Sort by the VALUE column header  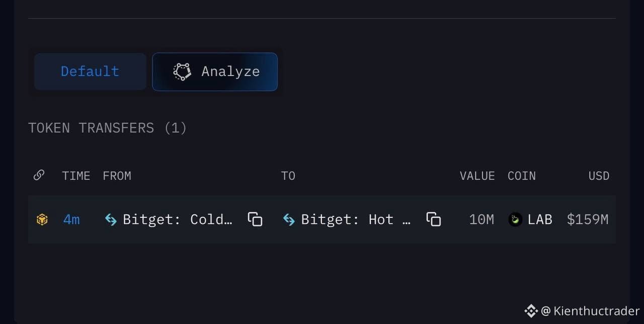(x=477, y=176)
